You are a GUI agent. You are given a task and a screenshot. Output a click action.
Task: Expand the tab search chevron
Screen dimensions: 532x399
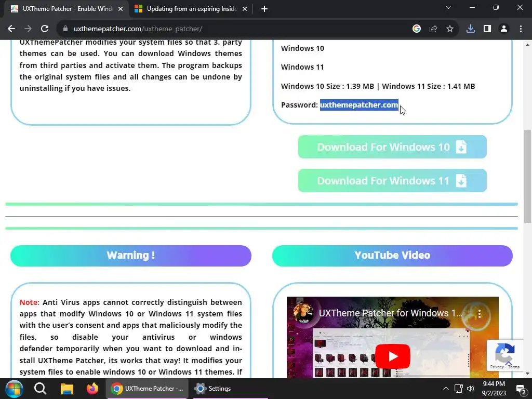(448, 7)
